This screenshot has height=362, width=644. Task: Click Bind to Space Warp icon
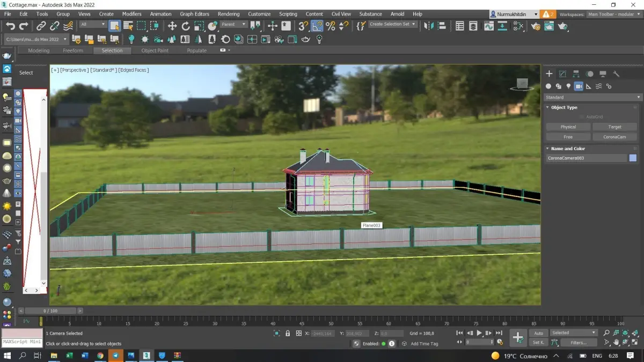(x=68, y=26)
